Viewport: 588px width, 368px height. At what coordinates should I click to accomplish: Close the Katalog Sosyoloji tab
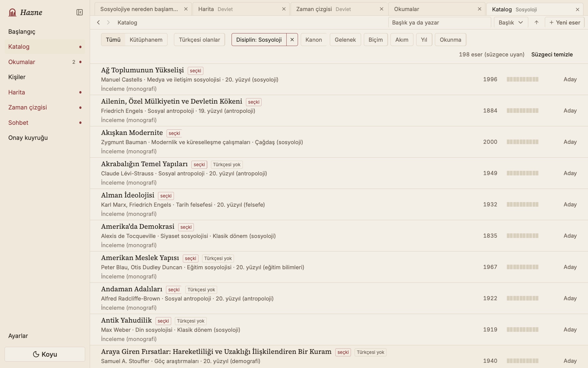click(x=578, y=10)
